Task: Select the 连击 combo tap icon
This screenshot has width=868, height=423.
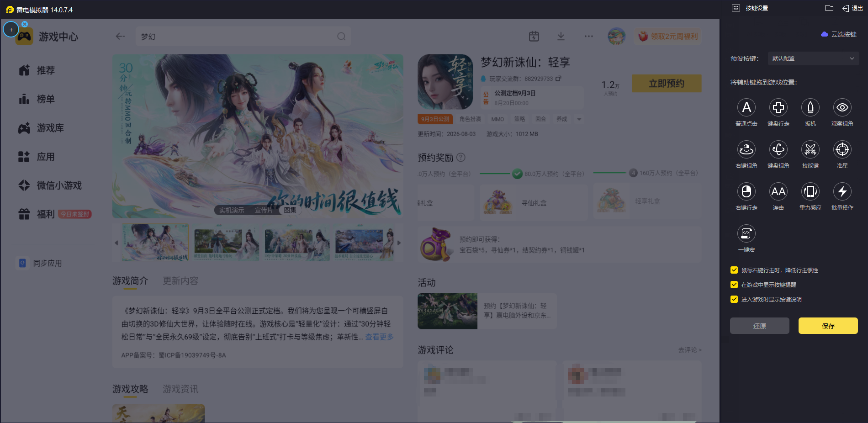Action: pyautogui.click(x=778, y=191)
